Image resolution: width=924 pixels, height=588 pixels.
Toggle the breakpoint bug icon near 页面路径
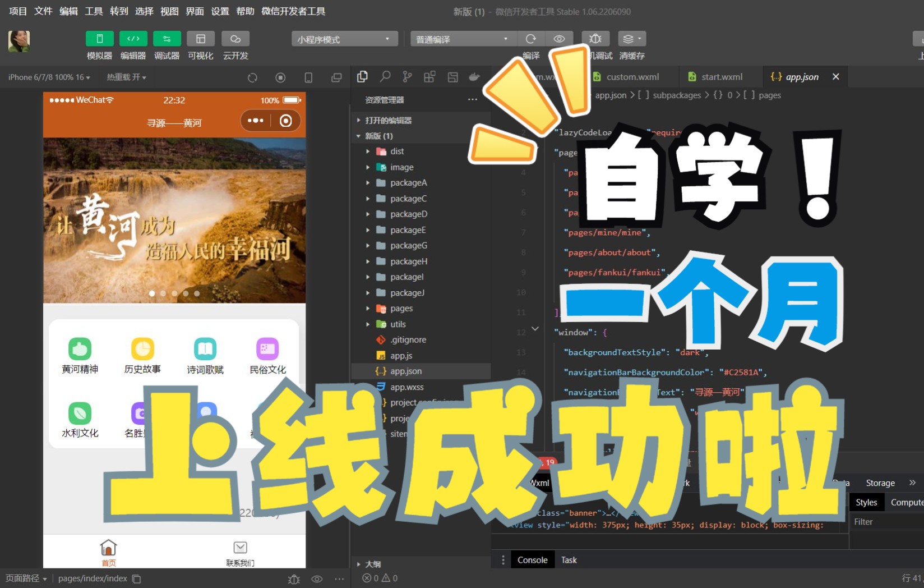click(x=294, y=578)
